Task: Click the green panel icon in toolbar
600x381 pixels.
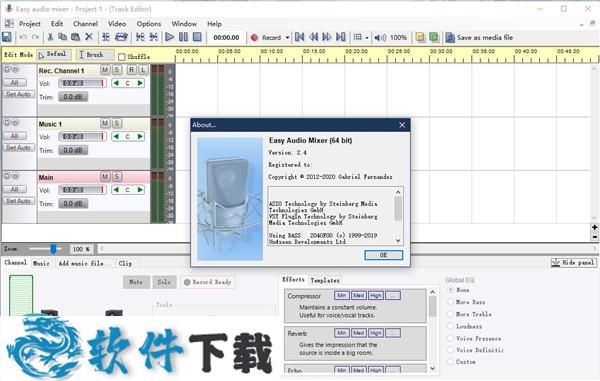Action: coord(434,37)
